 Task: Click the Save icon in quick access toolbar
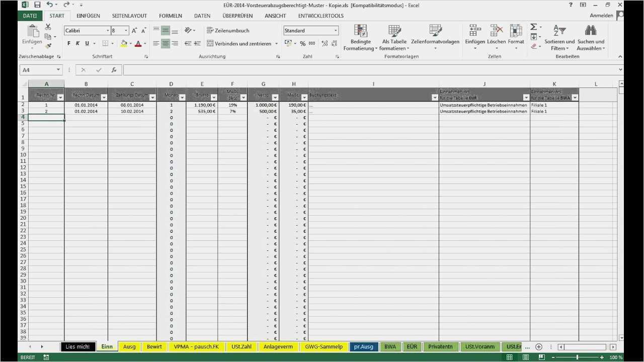click(x=37, y=5)
